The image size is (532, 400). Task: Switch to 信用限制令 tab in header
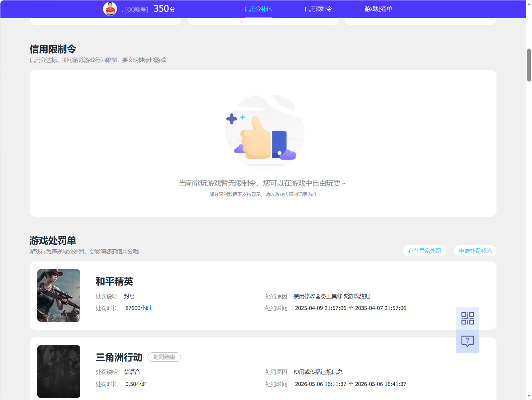click(x=318, y=9)
